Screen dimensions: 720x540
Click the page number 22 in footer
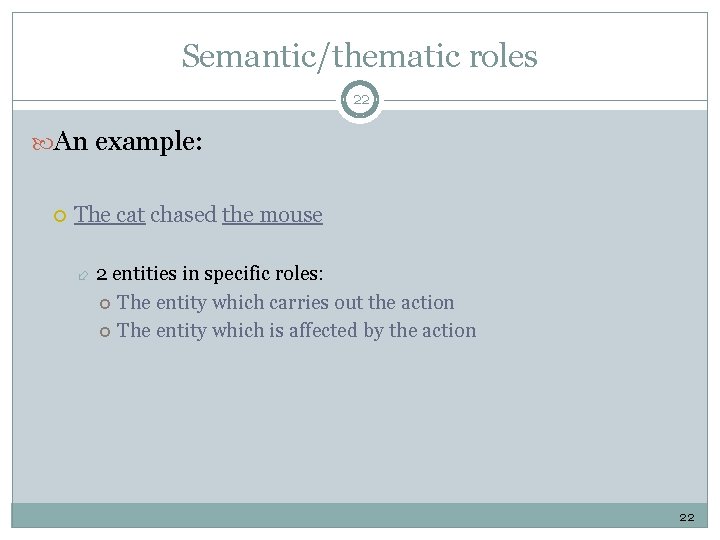click(x=686, y=516)
